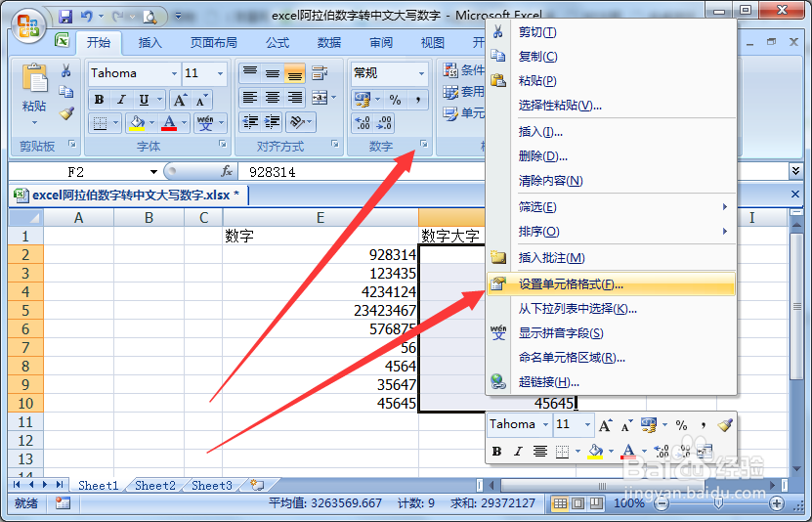Apply percent style from the ribbon 数字 group
Viewport: 812px width, 522px height.
coord(395,100)
